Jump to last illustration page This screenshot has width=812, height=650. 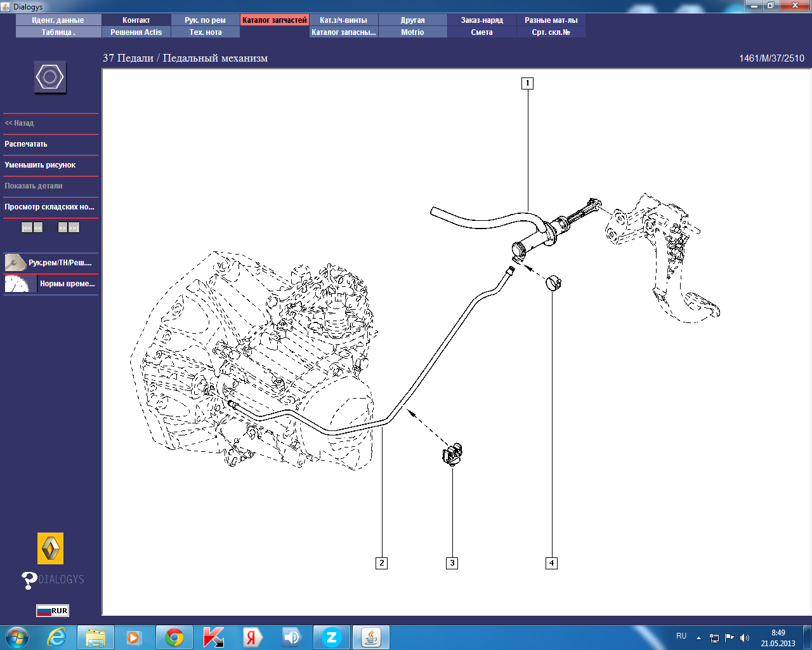[74, 227]
